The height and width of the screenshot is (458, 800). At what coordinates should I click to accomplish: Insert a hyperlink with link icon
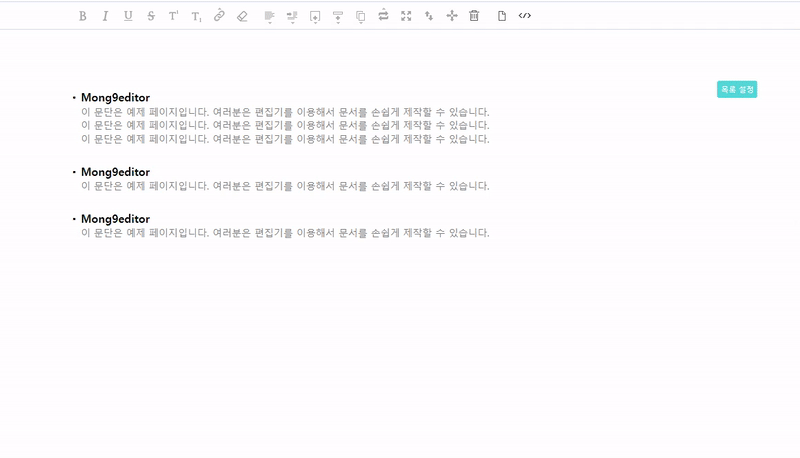click(219, 16)
